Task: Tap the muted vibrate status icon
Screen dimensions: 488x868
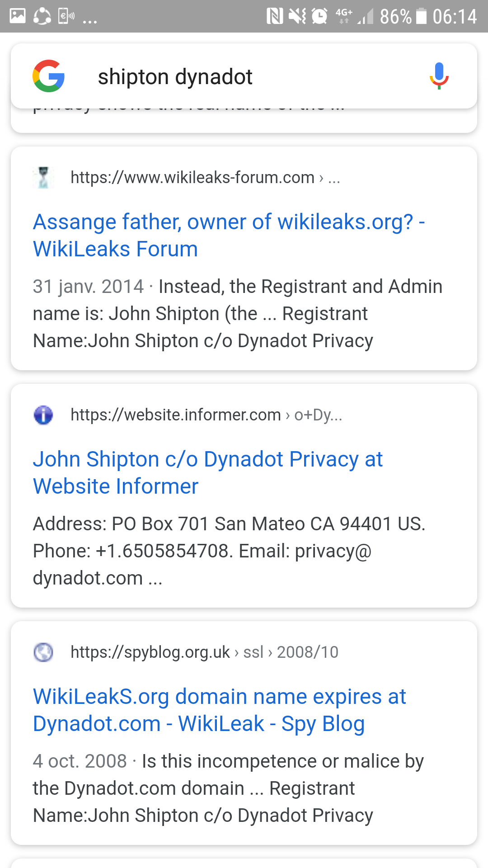Action: [x=297, y=16]
